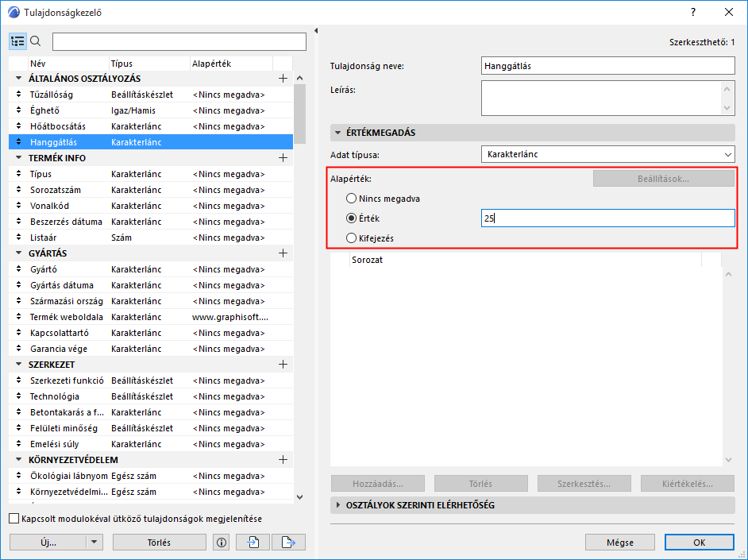Sort by Alapérték column header
The image size is (748, 560).
[231, 64]
